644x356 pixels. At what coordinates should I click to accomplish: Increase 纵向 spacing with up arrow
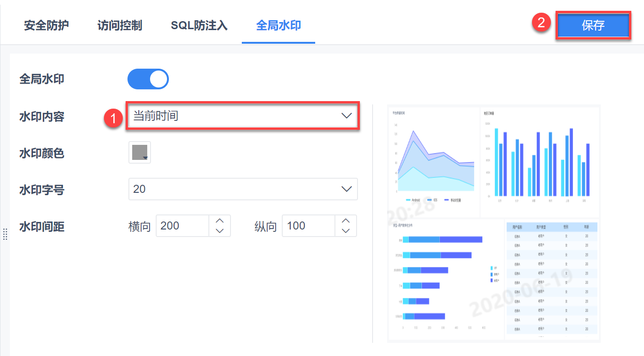(346, 221)
